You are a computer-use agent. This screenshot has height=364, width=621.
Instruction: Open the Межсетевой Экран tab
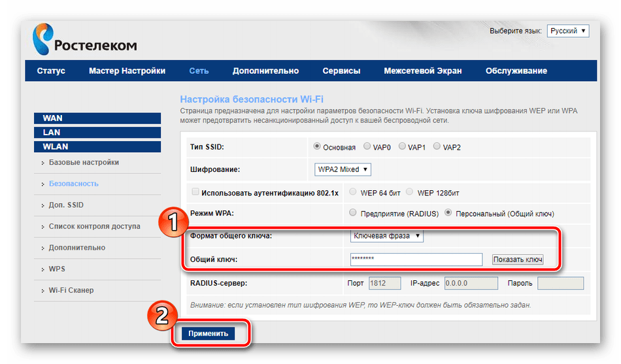[x=422, y=71]
